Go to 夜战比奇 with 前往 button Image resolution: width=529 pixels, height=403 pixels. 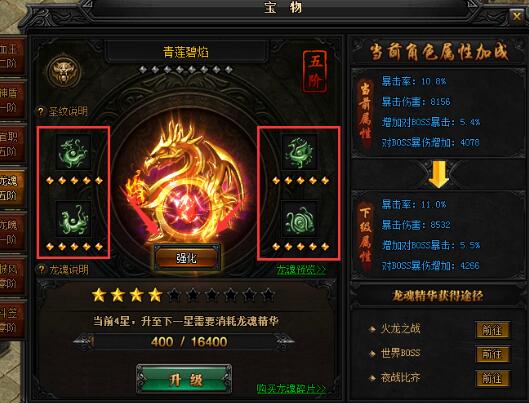(492, 378)
